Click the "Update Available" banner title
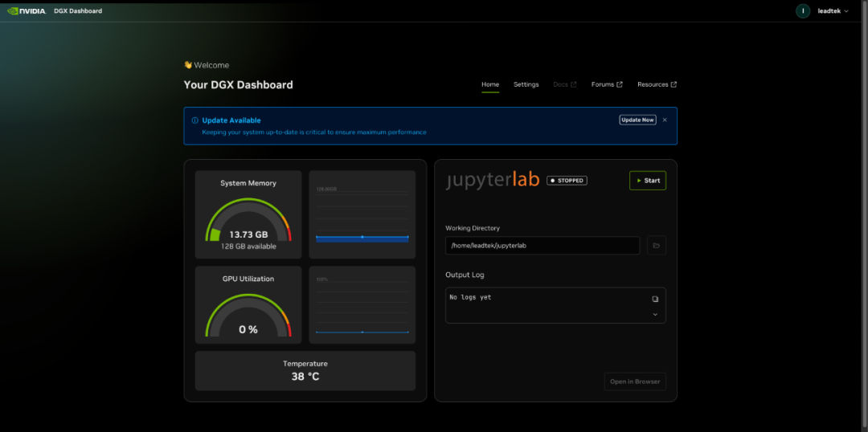The width and height of the screenshot is (868, 432). click(x=231, y=120)
